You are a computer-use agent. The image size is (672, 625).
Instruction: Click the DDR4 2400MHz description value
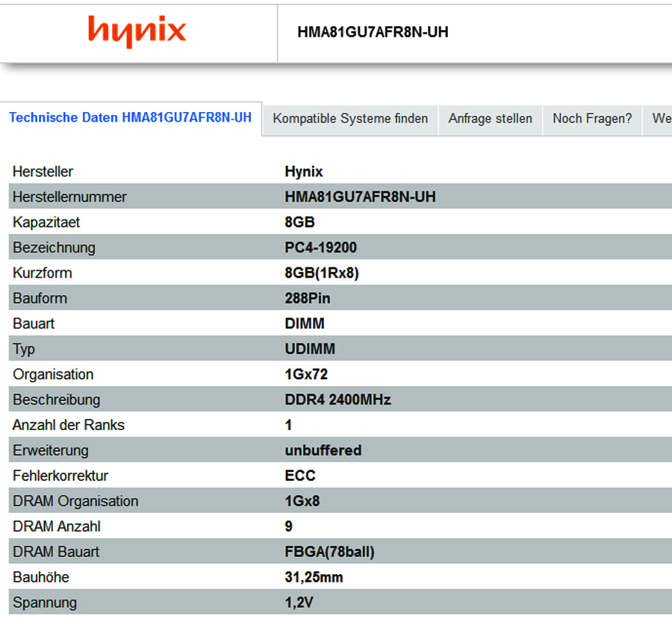[337, 400]
